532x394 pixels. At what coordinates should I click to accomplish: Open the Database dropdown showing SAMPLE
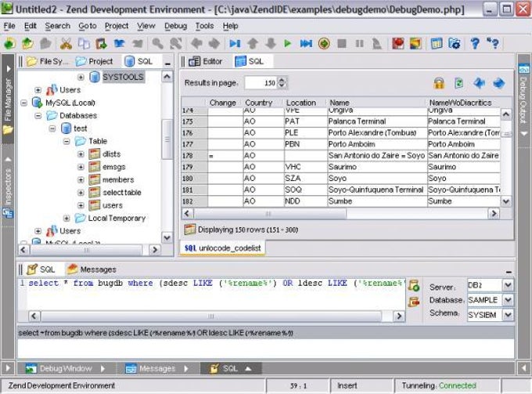click(x=508, y=300)
